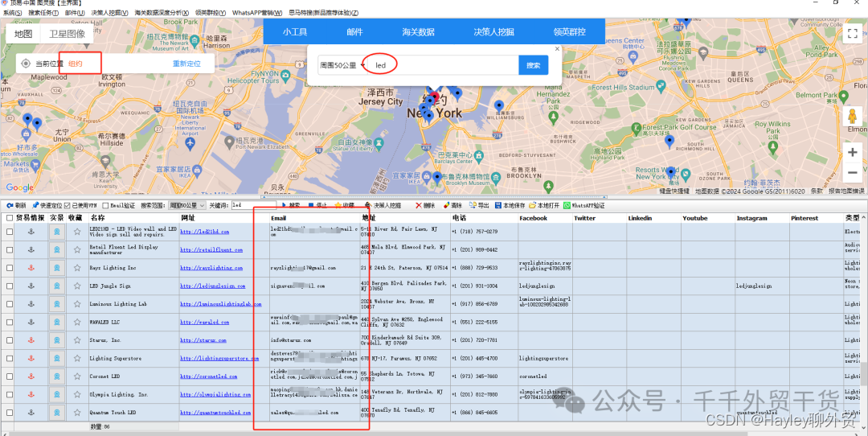Viewport: 868px width, 436px height.
Task: Open the 系统(S) menu
Action: tap(12, 12)
